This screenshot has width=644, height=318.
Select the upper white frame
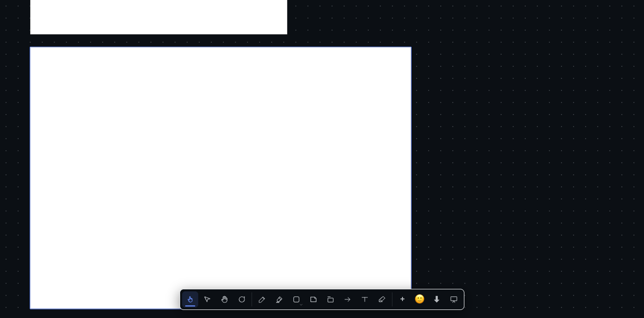coord(158,17)
